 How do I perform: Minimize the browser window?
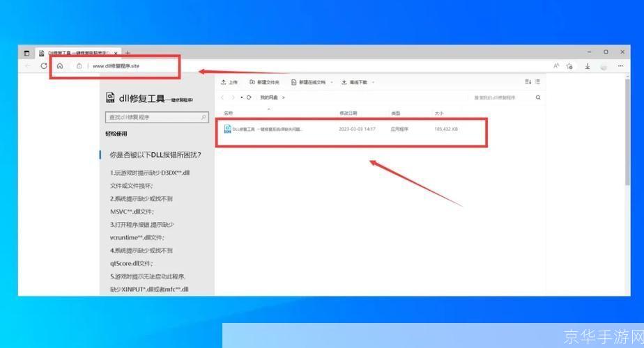coord(590,52)
